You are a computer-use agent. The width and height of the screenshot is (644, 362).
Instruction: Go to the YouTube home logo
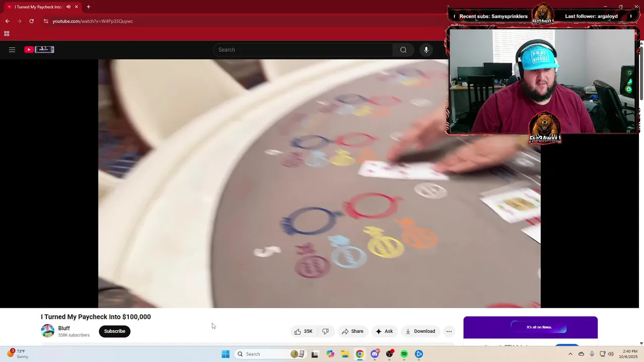tap(39, 50)
